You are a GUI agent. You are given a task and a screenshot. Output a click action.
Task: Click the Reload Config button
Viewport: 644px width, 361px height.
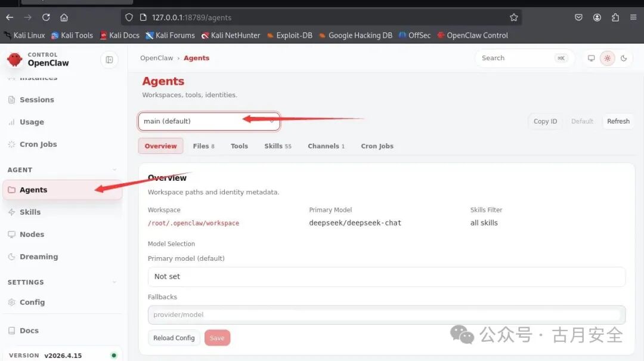[x=174, y=338]
